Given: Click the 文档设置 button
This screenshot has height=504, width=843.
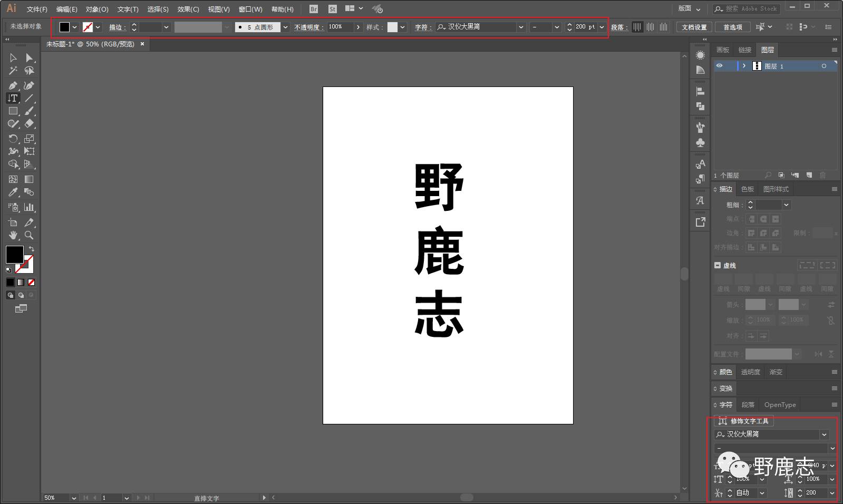Looking at the screenshot, I should [x=694, y=27].
